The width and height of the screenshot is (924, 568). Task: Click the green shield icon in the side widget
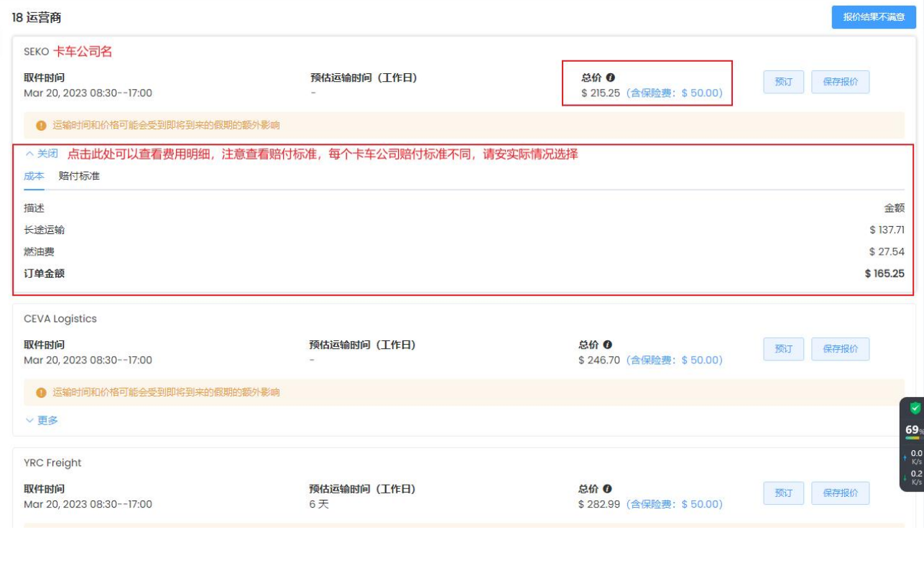tap(915, 408)
